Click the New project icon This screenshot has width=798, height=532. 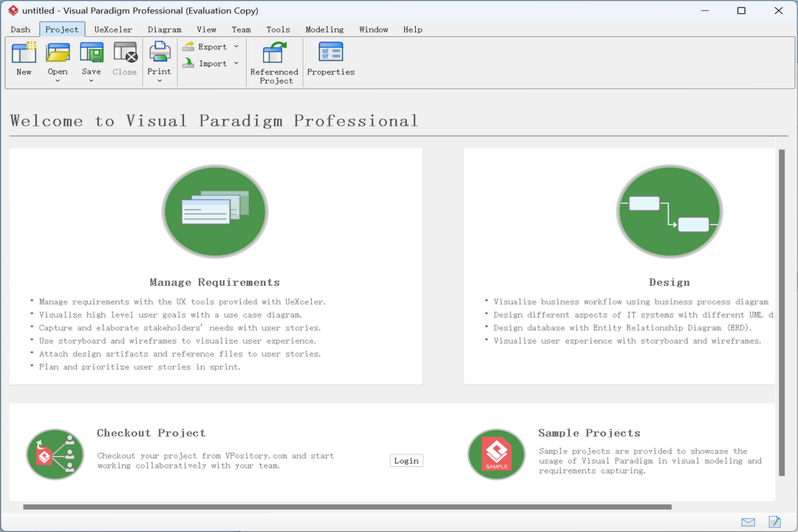pos(24,53)
